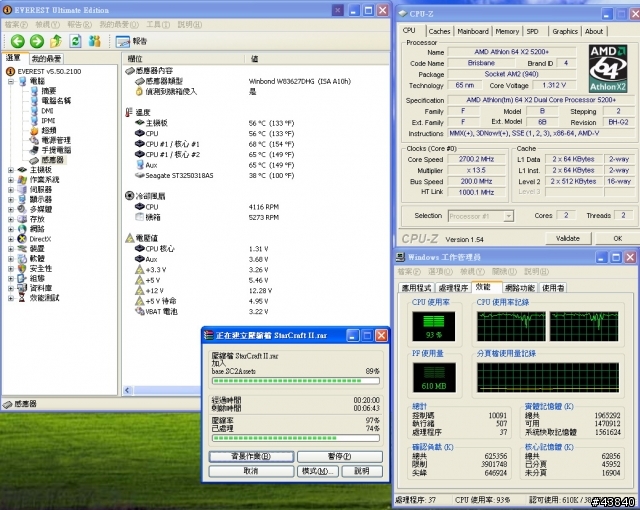Select the 摘要 summary item under 電腦
Screen dimensions: 640x510
click(x=43, y=91)
